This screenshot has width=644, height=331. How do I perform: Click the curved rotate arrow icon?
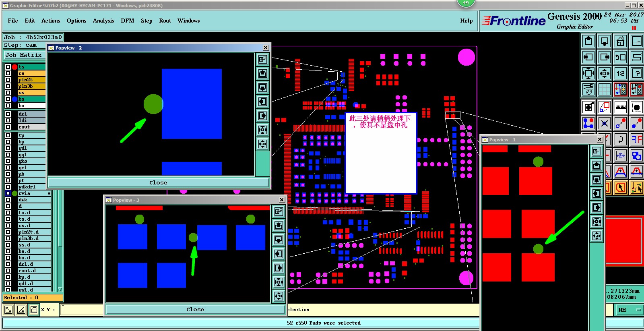click(621, 139)
